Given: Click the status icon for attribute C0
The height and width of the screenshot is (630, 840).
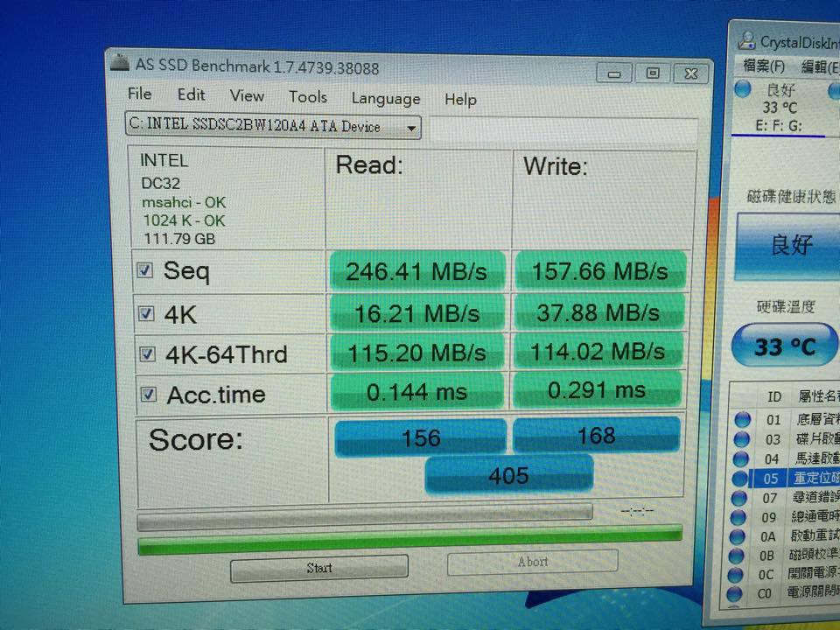Looking at the screenshot, I should click(x=734, y=593).
